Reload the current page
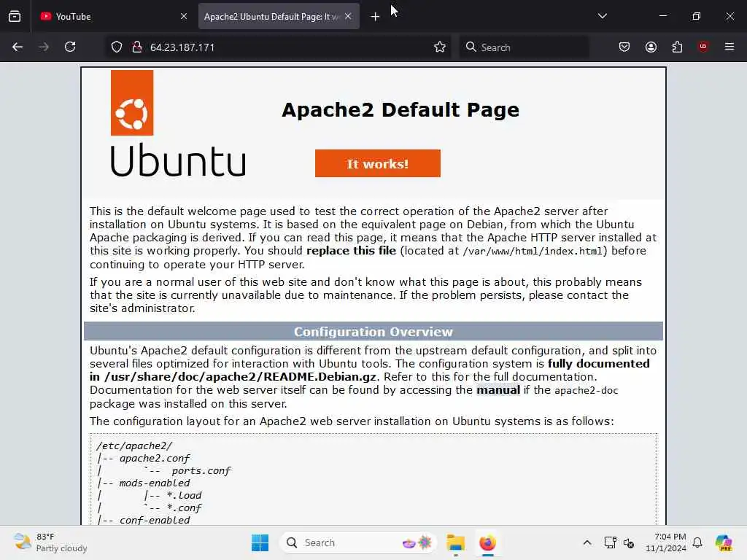 (70, 47)
